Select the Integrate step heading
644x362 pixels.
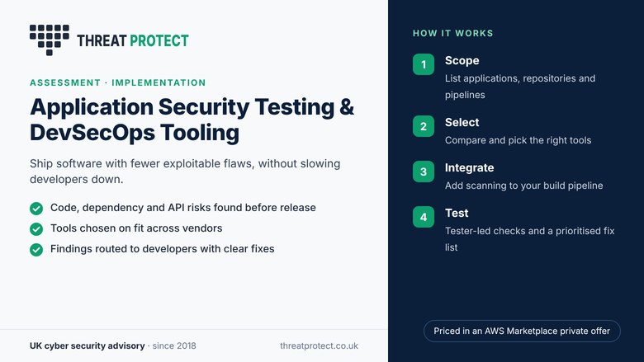pos(470,167)
